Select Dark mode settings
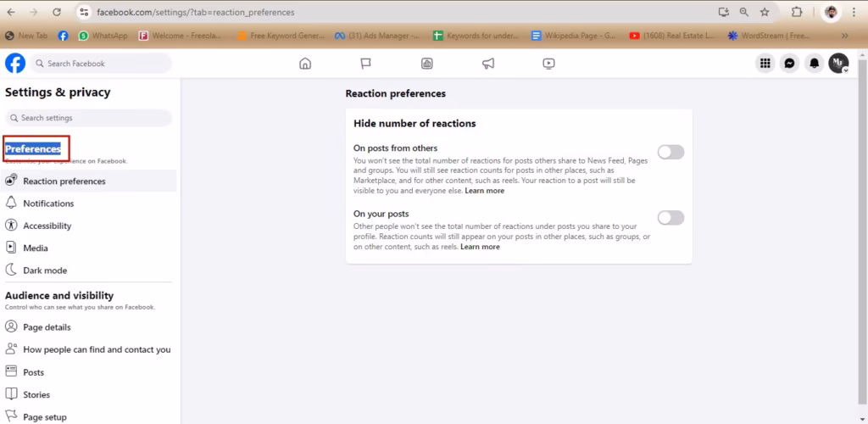Viewport: 868px width, 424px height. pos(88,271)
